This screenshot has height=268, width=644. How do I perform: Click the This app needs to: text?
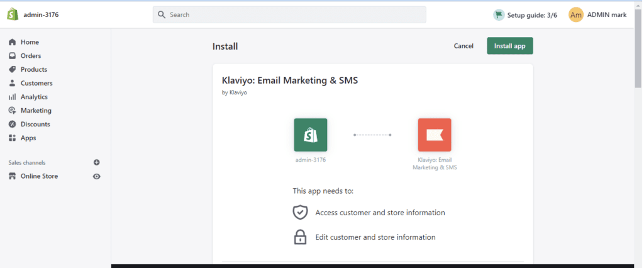pos(323,191)
